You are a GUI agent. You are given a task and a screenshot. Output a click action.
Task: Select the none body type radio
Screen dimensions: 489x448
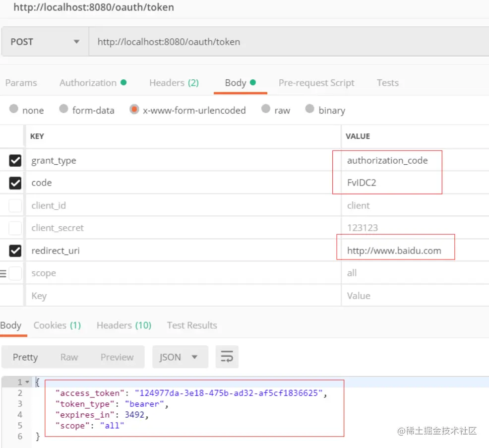tap(14, 109)
